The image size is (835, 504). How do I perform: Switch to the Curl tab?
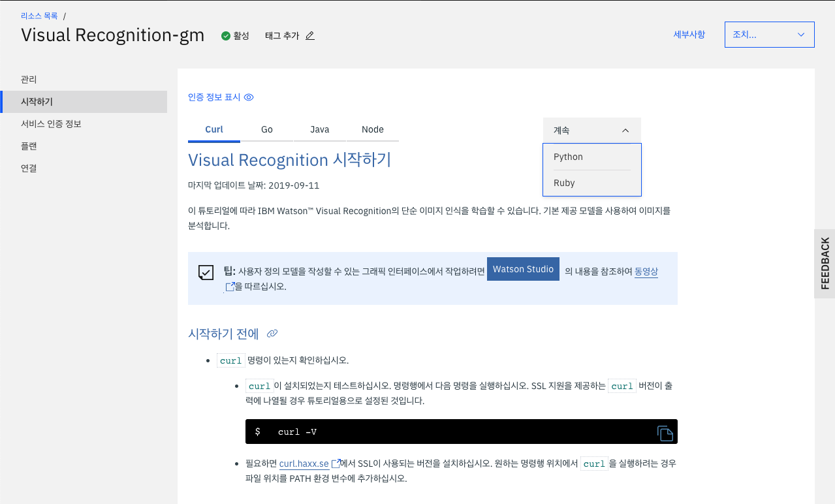point(214,129)
